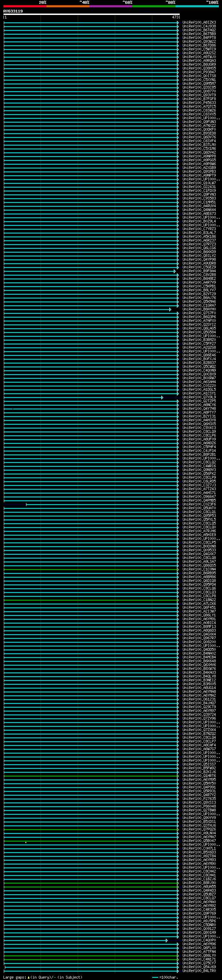The width and height of the screenshot is (222, 980).
Task: Click the cyan ~100% identity legend segment
Action: pos(197,6)
